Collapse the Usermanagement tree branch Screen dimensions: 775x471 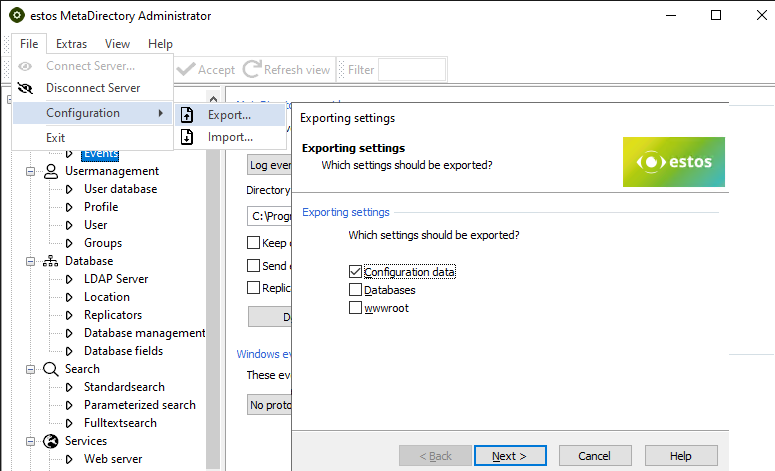pos(28,171)
